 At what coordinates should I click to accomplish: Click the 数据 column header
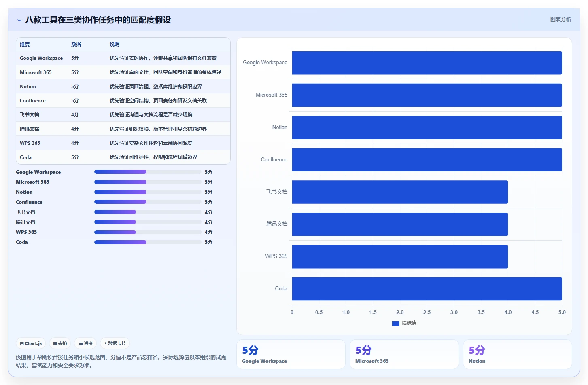coord(76,44)
